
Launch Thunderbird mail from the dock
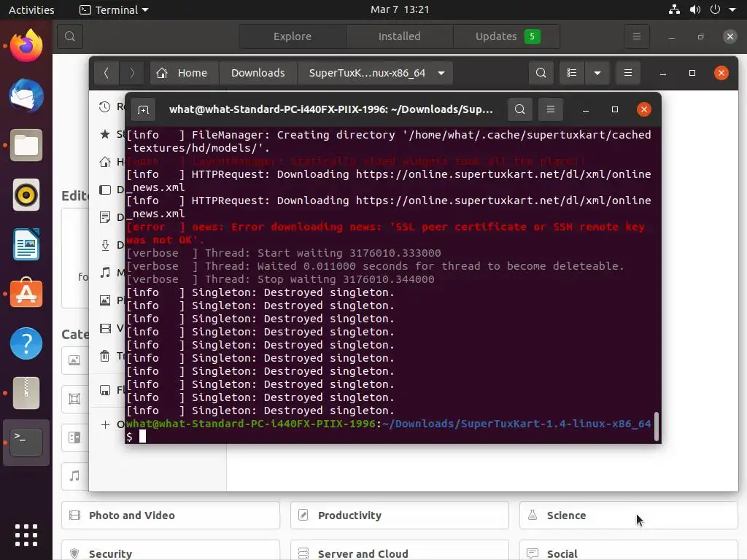point(26,96)
